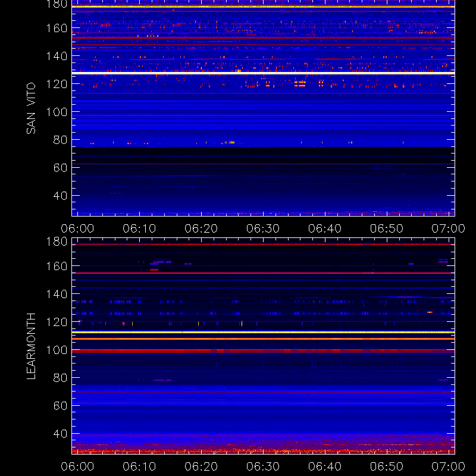Choose the 180 frequency label on Learmonth axis
The image size is (476, 476).
57,242
